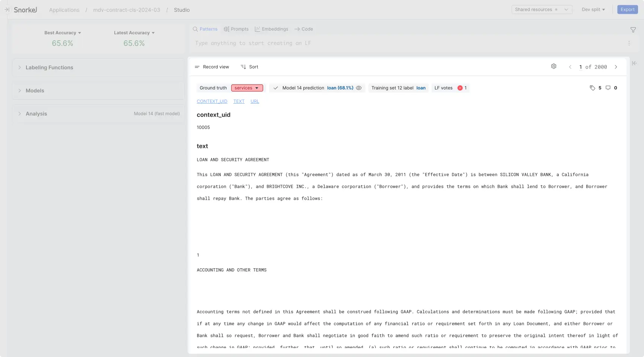Go to next record arrow
The height and width of the screenshot is (357, 644).
click(616, 67)
